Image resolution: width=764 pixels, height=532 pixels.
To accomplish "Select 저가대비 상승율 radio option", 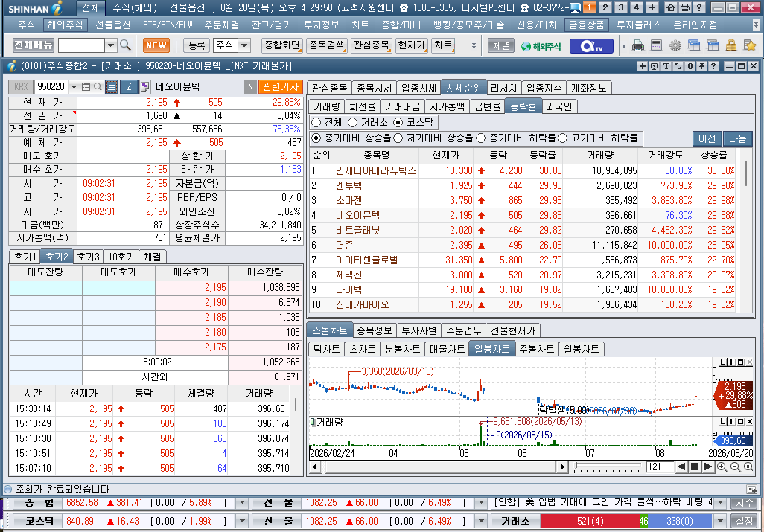I will 398,138.
